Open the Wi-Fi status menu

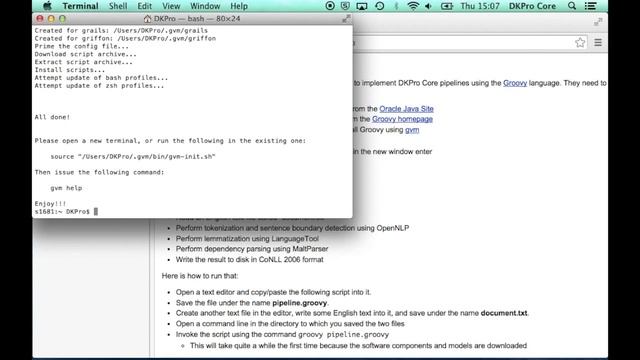tap(413, 6)
